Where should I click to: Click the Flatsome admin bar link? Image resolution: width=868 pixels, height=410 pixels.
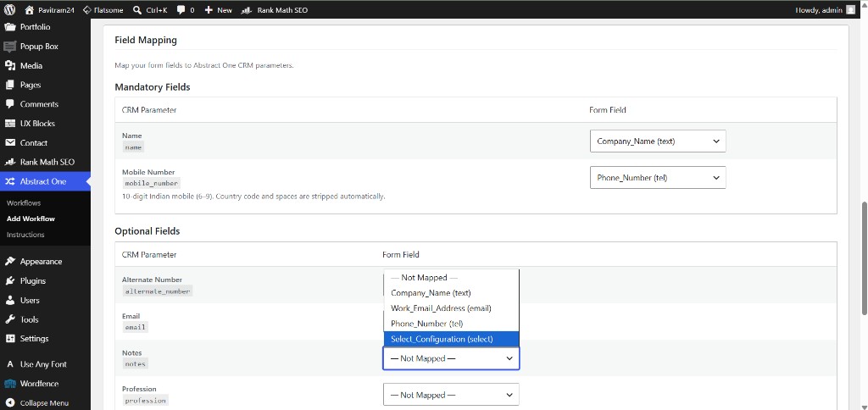point(108,10)
